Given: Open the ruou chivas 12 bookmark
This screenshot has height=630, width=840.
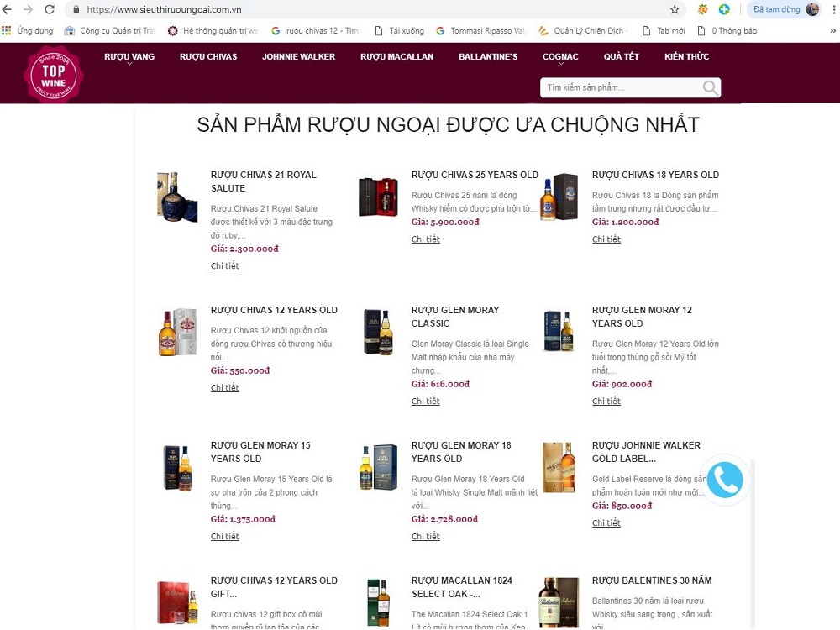Looking at the screenshot, I should (x=314, y=30).
